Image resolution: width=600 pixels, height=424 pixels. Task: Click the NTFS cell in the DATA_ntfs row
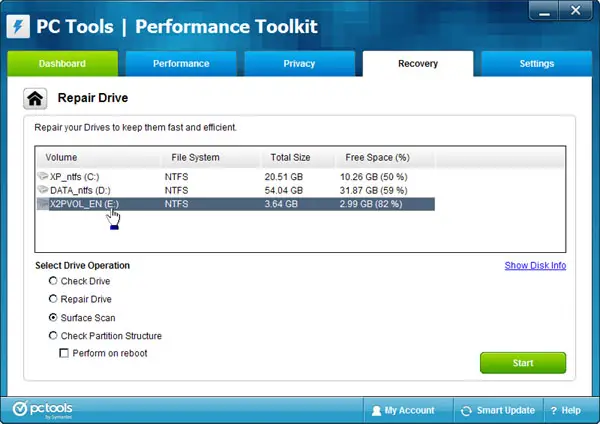tap(176, 190)
